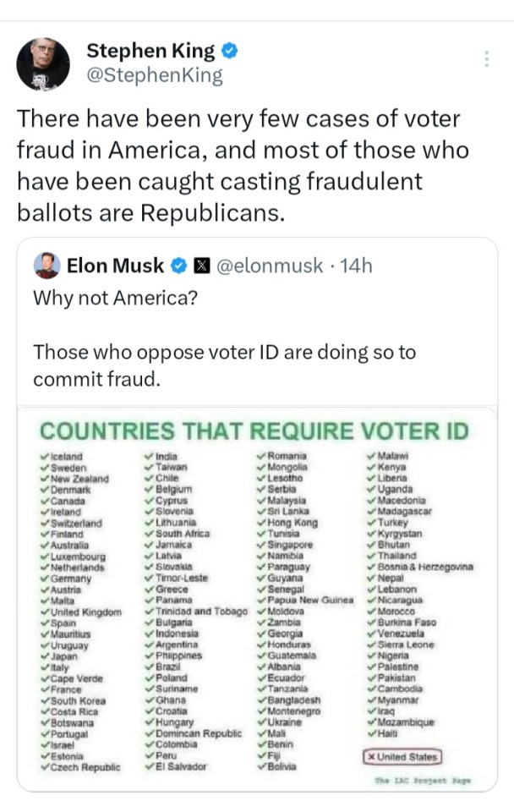Click the X mark beside United States

[x=370, y=756]
